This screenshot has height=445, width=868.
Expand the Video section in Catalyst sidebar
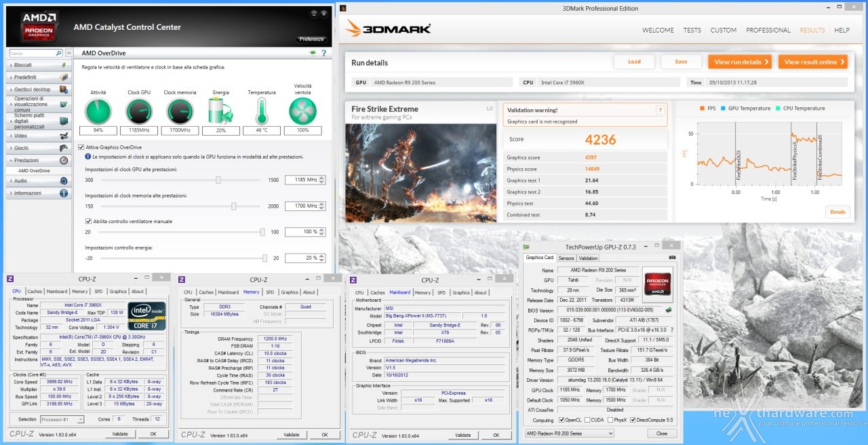pos(38,136)
